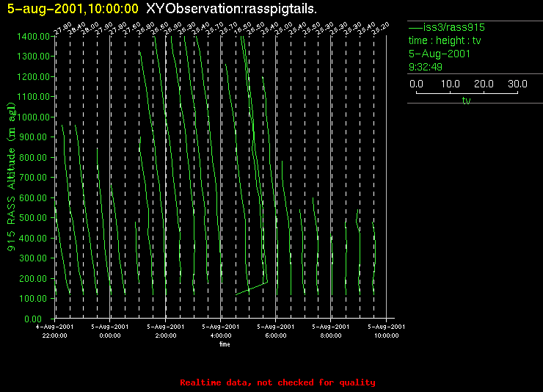
Task: Click the "5-Aug-2001" date above "6:00:00"
Action: point(276,327)
